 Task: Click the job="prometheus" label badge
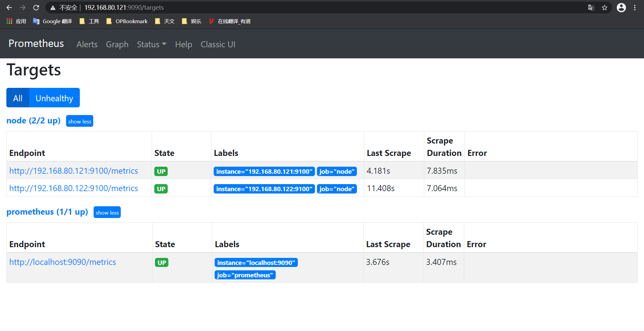click(245, 275)
